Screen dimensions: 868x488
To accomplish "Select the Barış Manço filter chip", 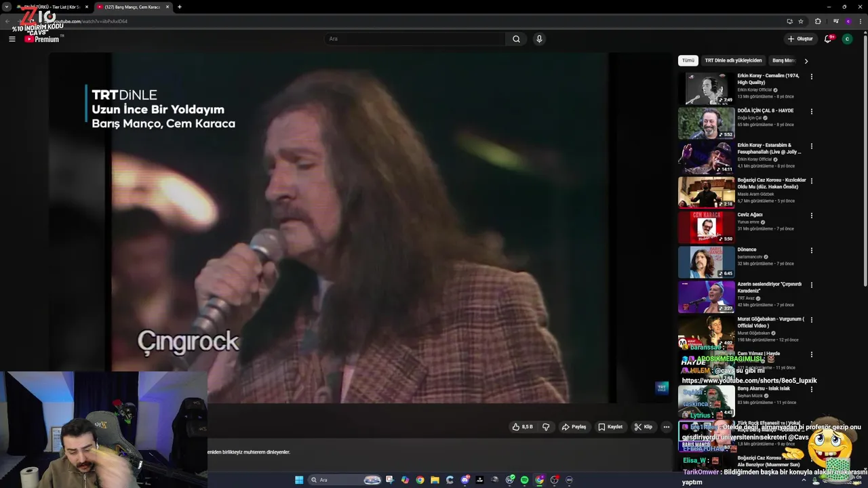I will click(x=784, y=60).
